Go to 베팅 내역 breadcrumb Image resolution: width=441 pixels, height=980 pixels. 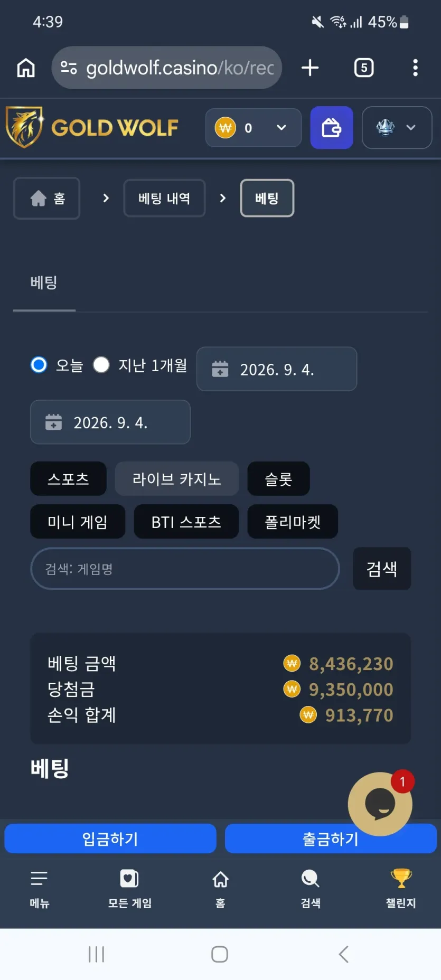(x=164, y=198)
